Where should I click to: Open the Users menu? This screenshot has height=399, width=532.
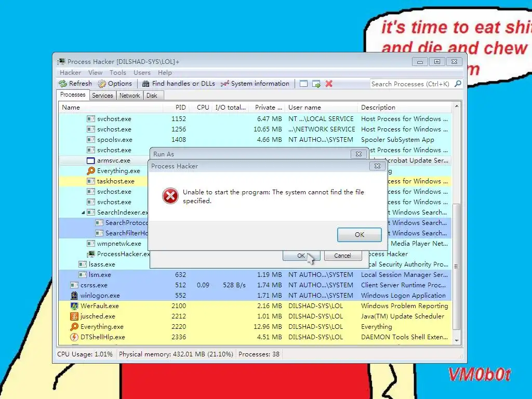pyautogui.click(x=142, y=73)
